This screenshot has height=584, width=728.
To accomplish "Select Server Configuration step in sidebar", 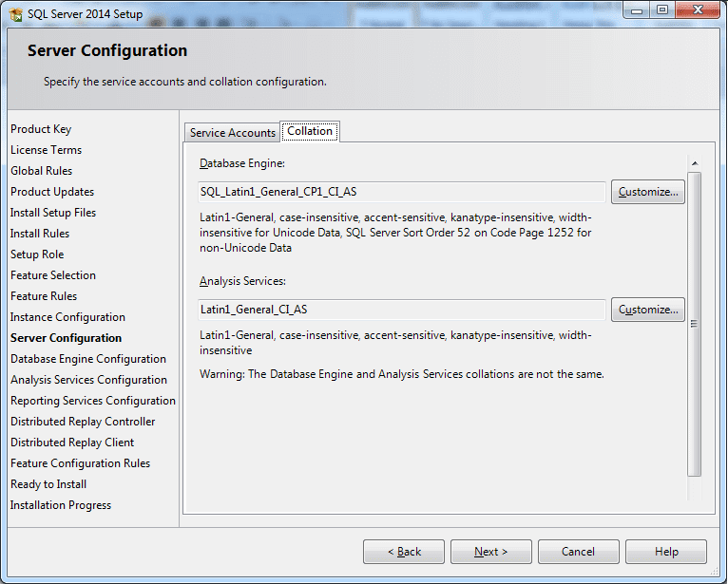I will [66, 338].
